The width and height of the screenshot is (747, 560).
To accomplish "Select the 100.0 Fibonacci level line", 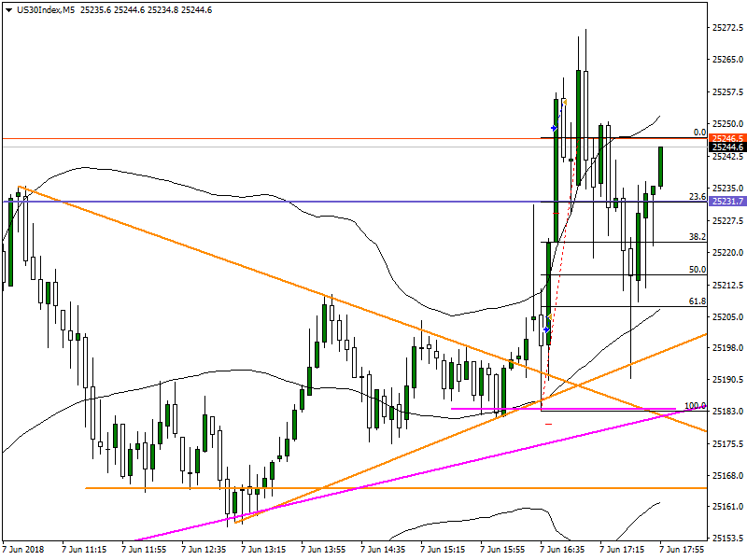I will pyautogui.click(x=607, y=409).
